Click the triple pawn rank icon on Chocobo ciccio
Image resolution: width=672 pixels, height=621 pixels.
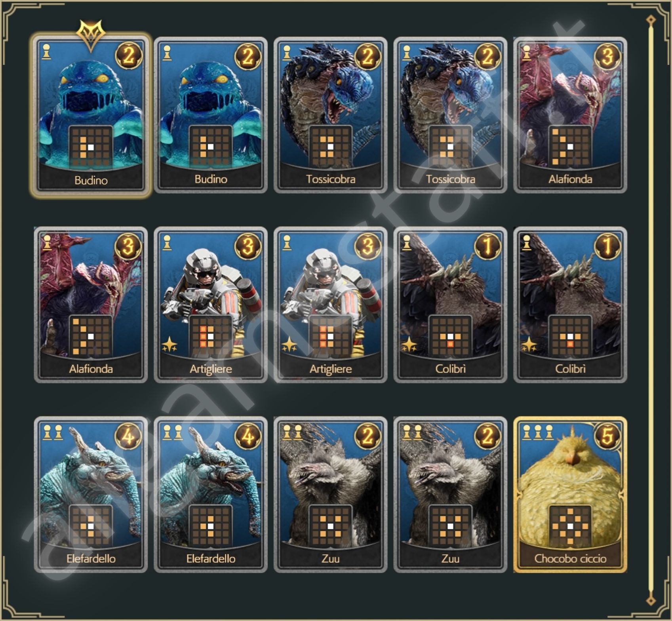pyautogui.click(x=538, y=433)
